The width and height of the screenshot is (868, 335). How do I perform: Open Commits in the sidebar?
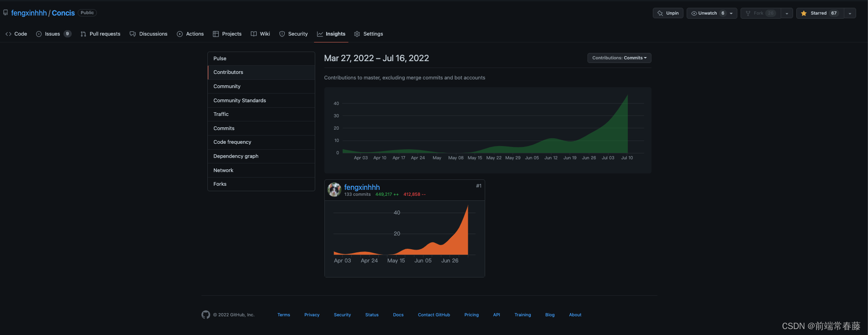[261, 128]
